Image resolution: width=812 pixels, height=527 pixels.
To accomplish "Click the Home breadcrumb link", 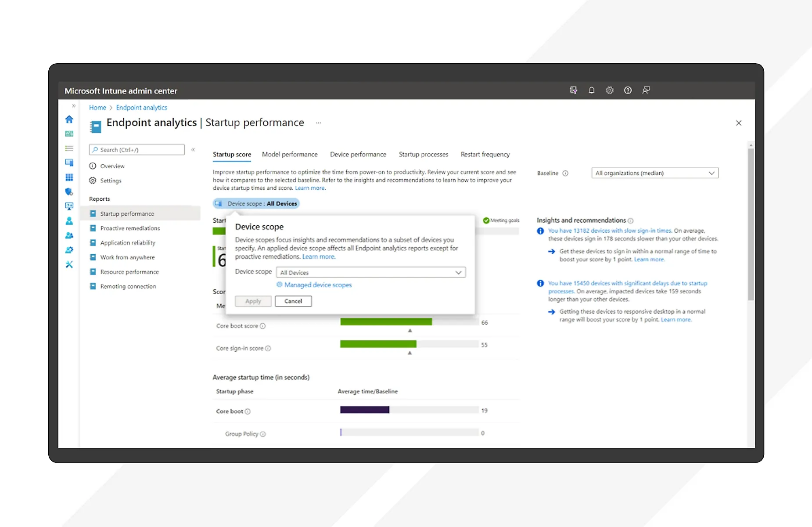I will coord(97,108).
